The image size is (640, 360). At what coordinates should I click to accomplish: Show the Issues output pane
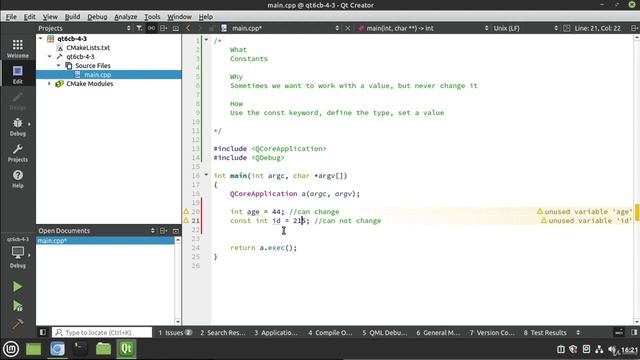tap(175, 332)
